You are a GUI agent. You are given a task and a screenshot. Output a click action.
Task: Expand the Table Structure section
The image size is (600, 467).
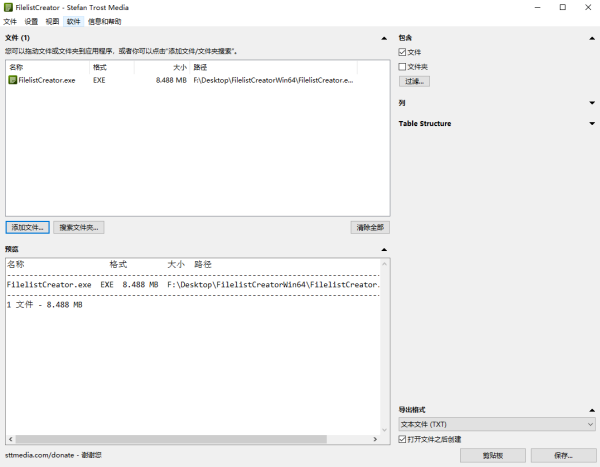click(x=592, y=123)
